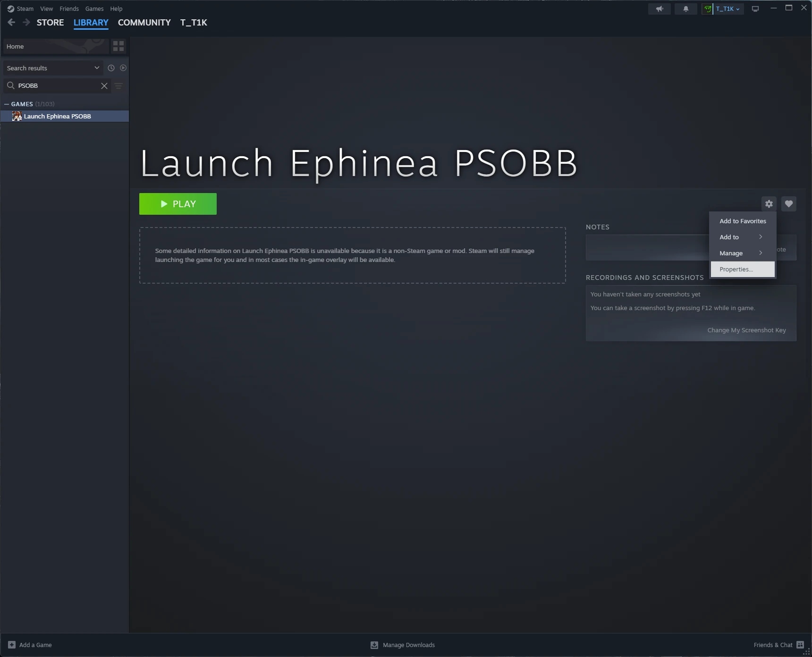Open the announcements megaphone icon
The height and width of the screenshot is (657, 812).
pos(659,8)
